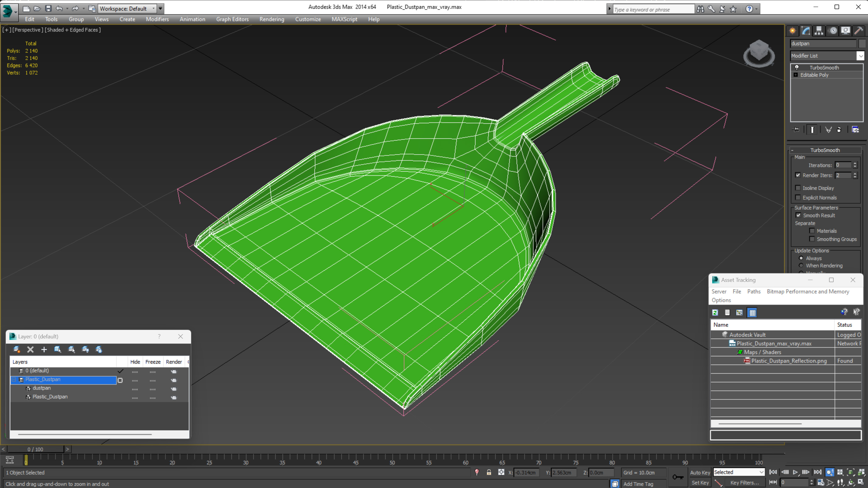Click Make Unique icon under modifier stack
The width and height of the screenshot is (868, 488).
(x=828, y=130)
